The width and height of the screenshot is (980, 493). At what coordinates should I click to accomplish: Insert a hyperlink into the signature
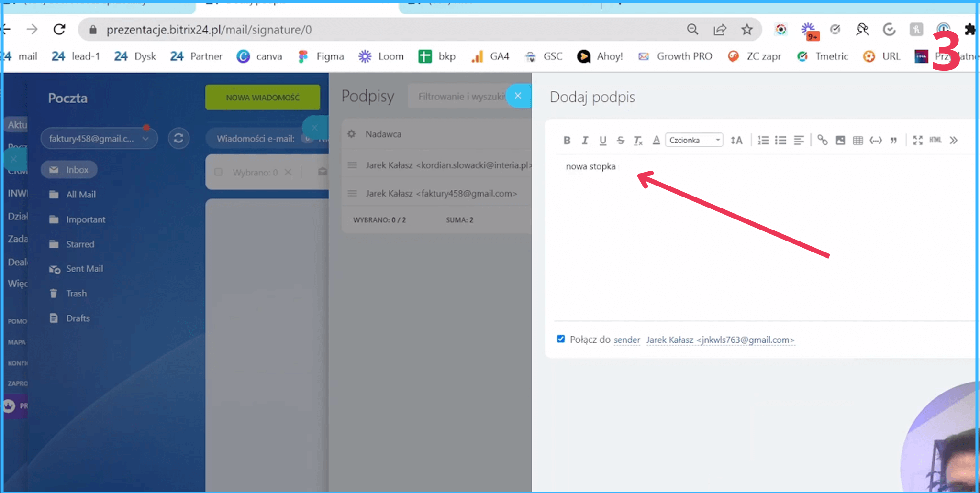[822, 140]
